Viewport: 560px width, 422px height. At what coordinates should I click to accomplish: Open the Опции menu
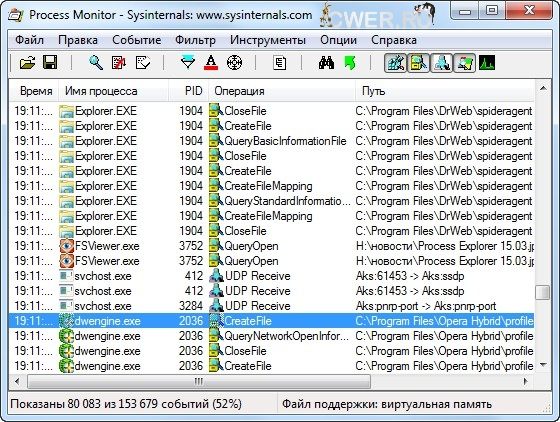(x=338, y=40)
